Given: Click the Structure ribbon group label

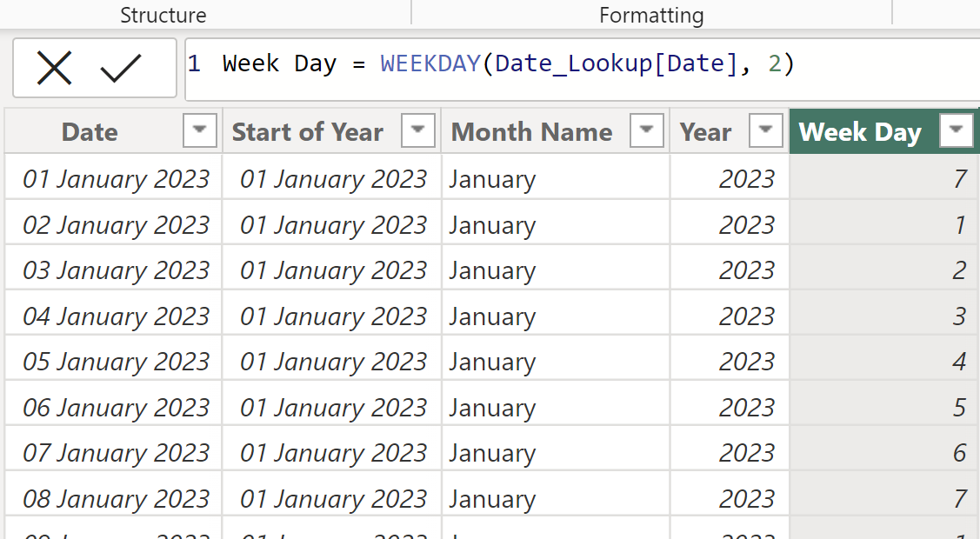Looking at the screenshot, I should pos(163,15).
